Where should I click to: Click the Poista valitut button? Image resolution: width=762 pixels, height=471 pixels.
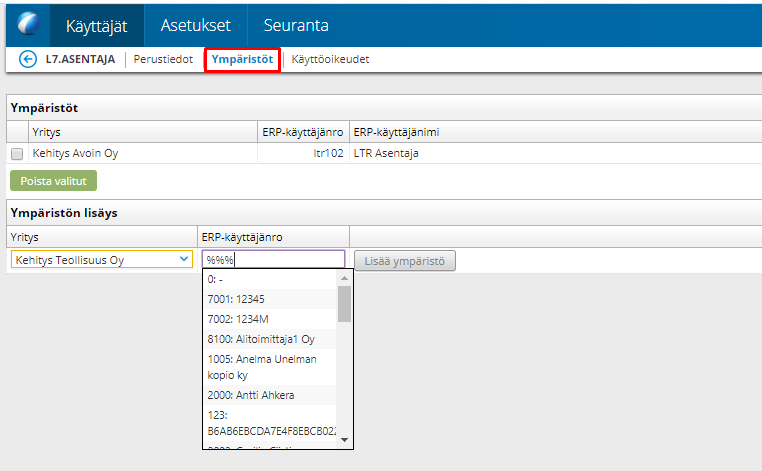(53, 181)
